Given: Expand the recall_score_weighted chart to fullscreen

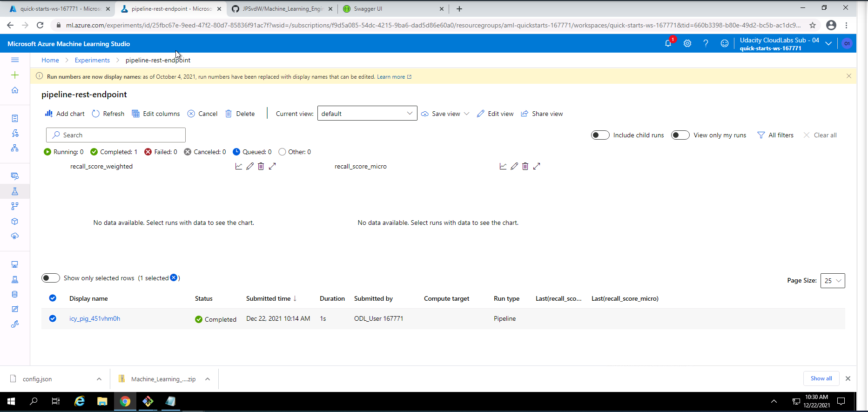Looking at the screenshot, I should point(273,166).
